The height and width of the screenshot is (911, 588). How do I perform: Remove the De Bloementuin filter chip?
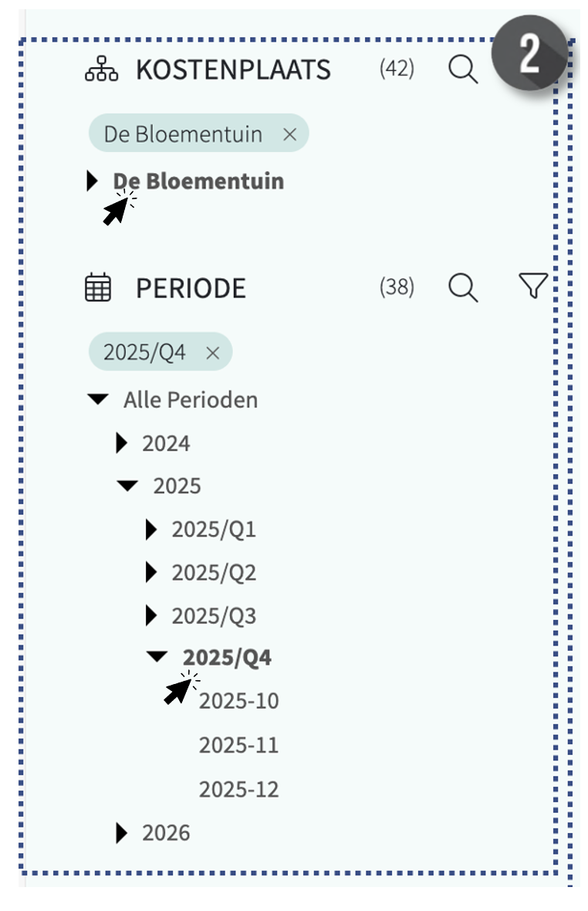click(289, 134)
